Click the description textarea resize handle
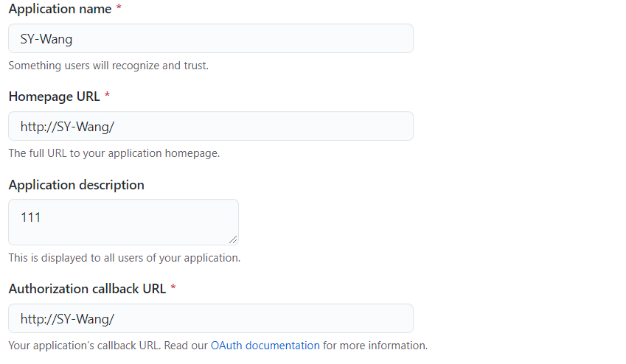Viewport: 626px width, 364px height. (x=233, y=239)
